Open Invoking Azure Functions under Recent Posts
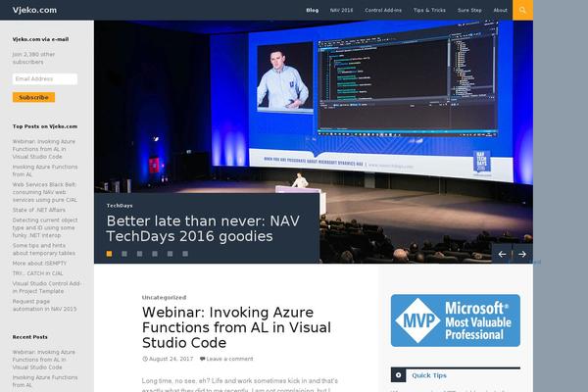Image resolution: width=588 pixels, height=392 pixels. 45,381
